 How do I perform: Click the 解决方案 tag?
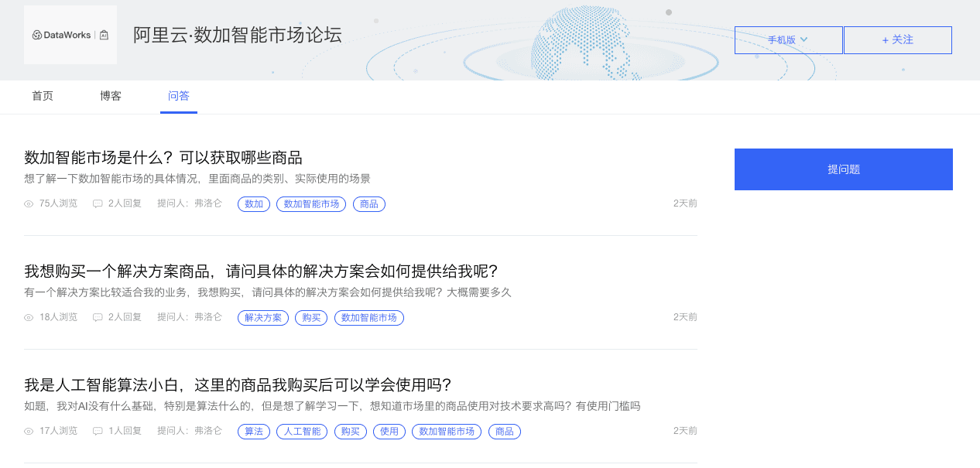click(263, 318)
